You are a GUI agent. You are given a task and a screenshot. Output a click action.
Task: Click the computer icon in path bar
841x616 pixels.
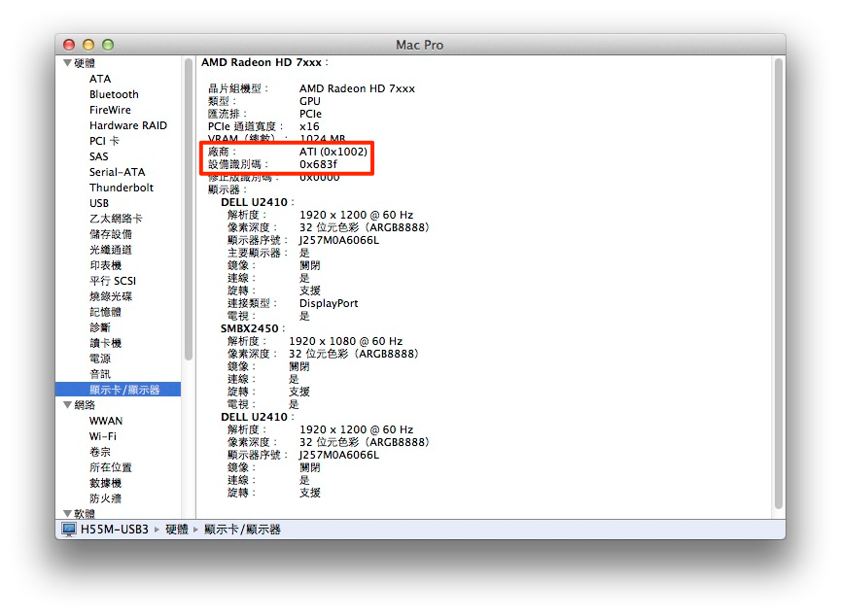[69, 530]
